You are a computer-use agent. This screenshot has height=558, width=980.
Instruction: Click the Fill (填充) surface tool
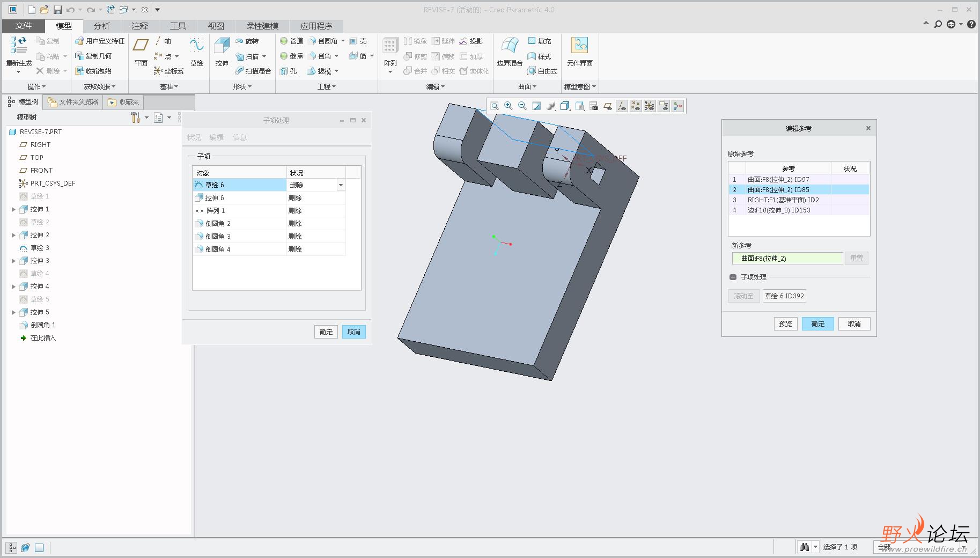pyautogui.click(x=539, y=41)
